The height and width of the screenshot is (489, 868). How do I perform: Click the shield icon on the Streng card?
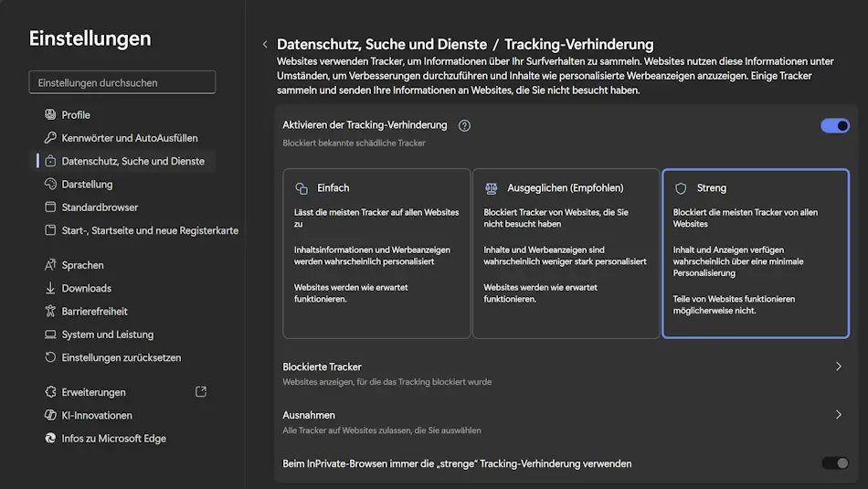[681, 188]
